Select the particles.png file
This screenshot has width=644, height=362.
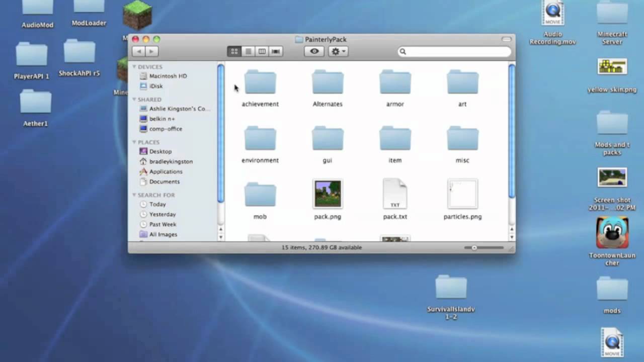coord(462,194)
